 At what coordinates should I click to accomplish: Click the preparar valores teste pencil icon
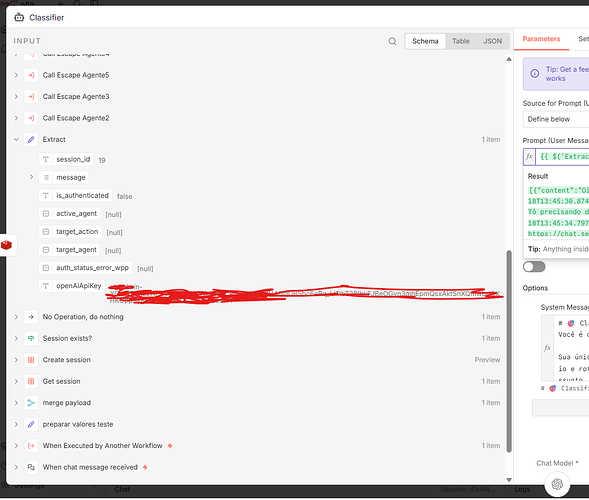[31, 424]
